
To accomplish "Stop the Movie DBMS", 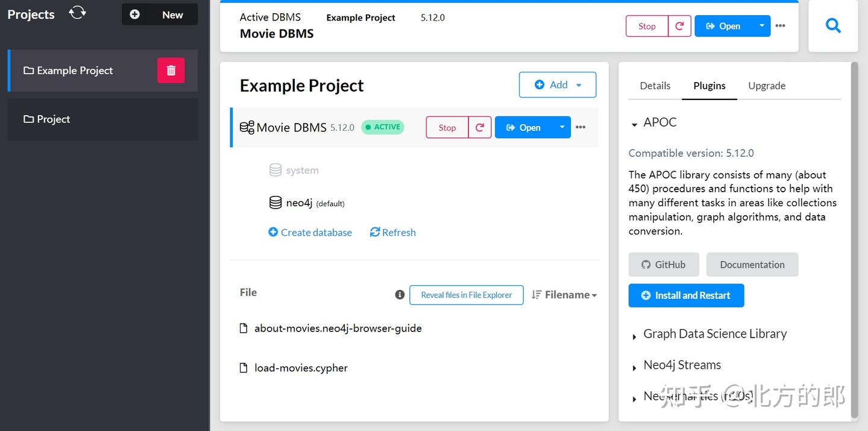I will tap(447, 127).
